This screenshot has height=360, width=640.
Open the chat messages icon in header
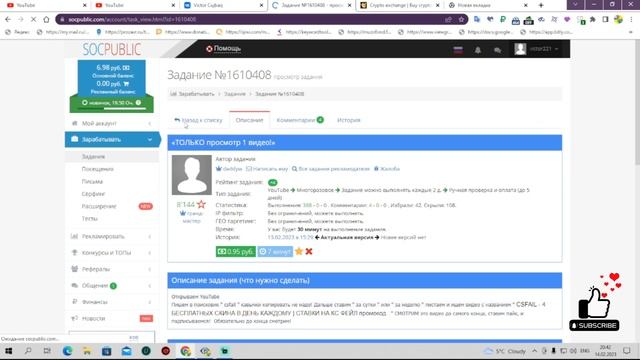tap(497, 50)
